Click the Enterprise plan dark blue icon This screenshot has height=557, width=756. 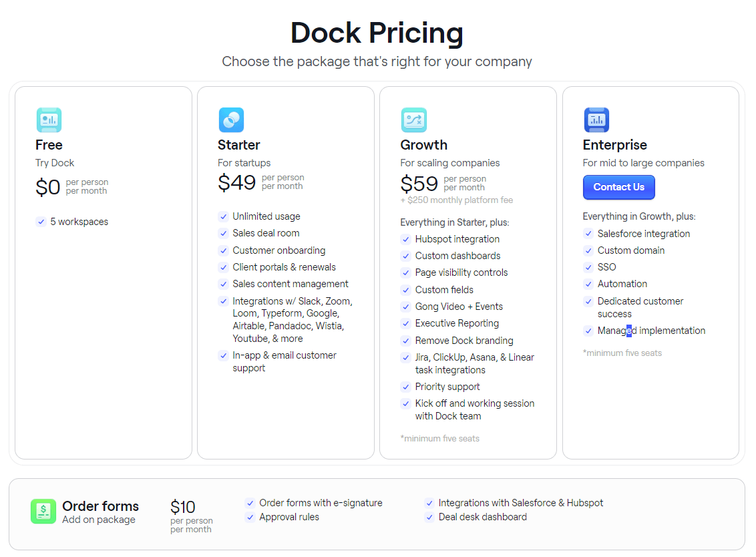click(x=597, y=120)
